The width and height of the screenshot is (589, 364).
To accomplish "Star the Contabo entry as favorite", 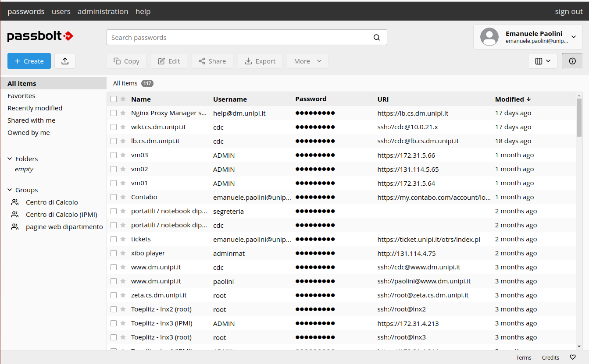I will click(x=123, y=197).
